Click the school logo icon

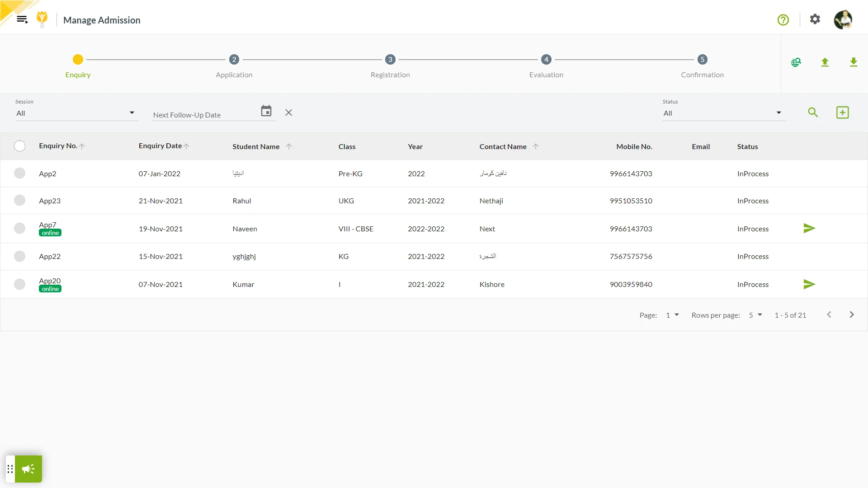(42, 19)
